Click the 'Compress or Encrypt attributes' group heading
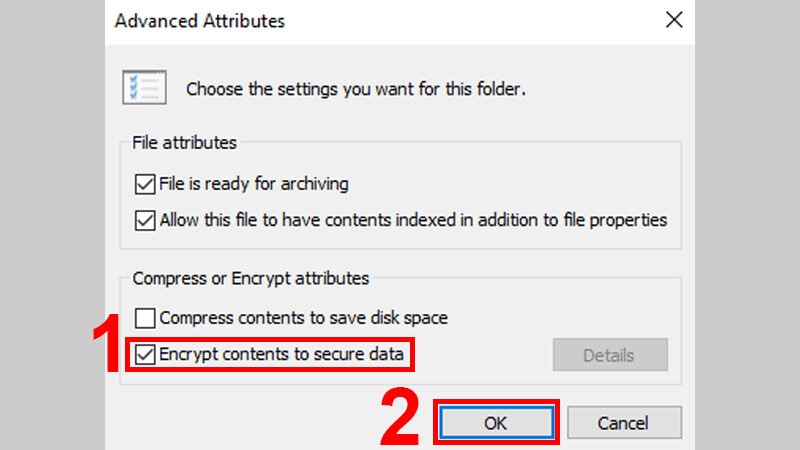Viewport: 800px width, 450px height. (250, 278)
